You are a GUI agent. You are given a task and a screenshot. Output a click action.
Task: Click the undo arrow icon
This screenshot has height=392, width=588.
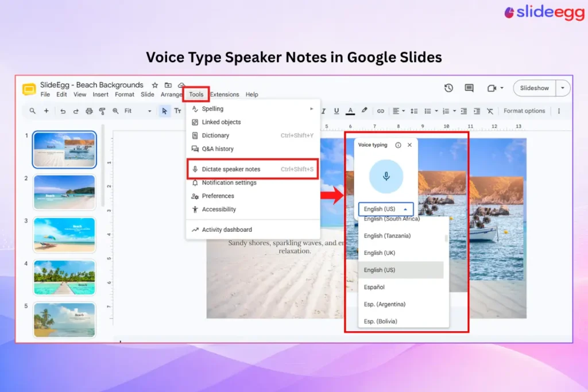63,111
